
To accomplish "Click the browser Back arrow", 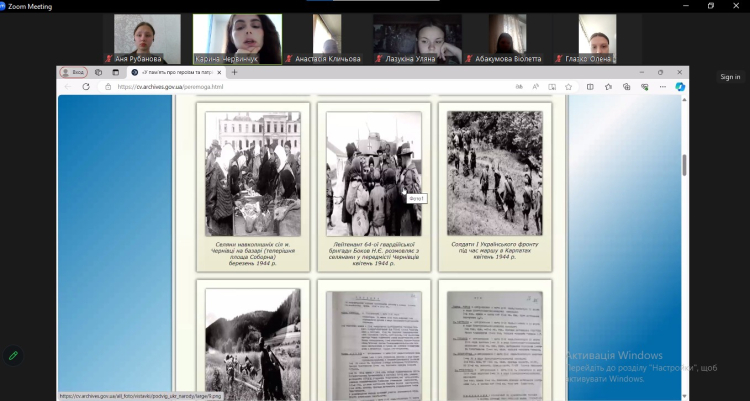I will (67, 87).
